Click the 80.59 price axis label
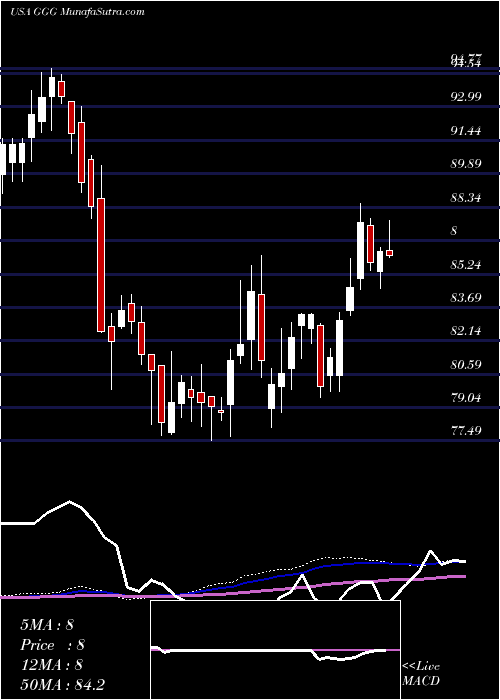 point(466,365)
